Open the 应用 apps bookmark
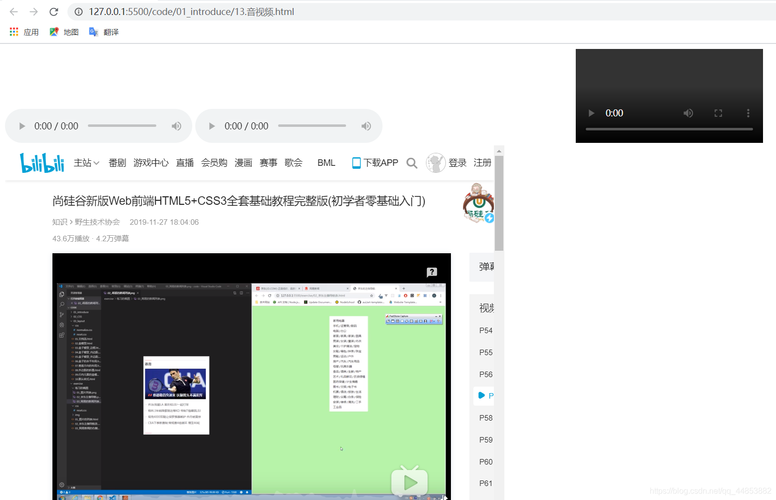Viewport: 776px width, 500px height. [24, 32]
